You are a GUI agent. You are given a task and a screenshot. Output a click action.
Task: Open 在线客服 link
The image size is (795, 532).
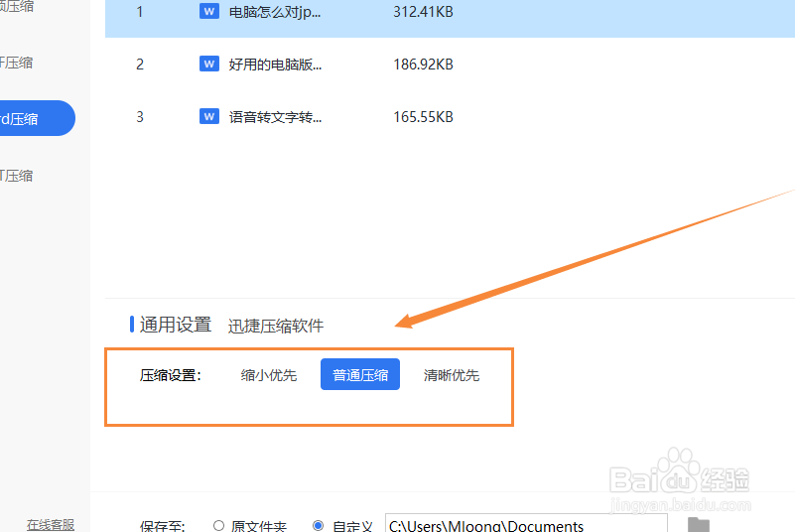pyautogui.click(x=51, y=524)
